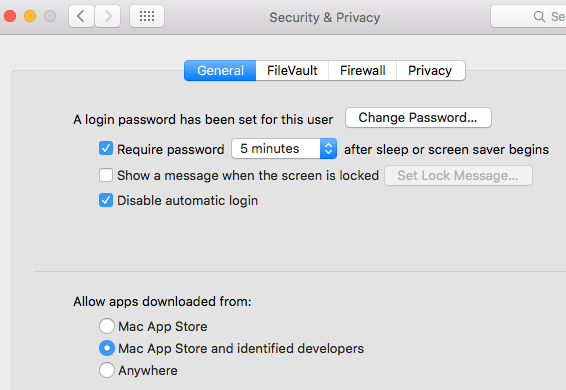
Task: Open the 5 minutes password delay dropdown
Action: (x=284, y=148)
